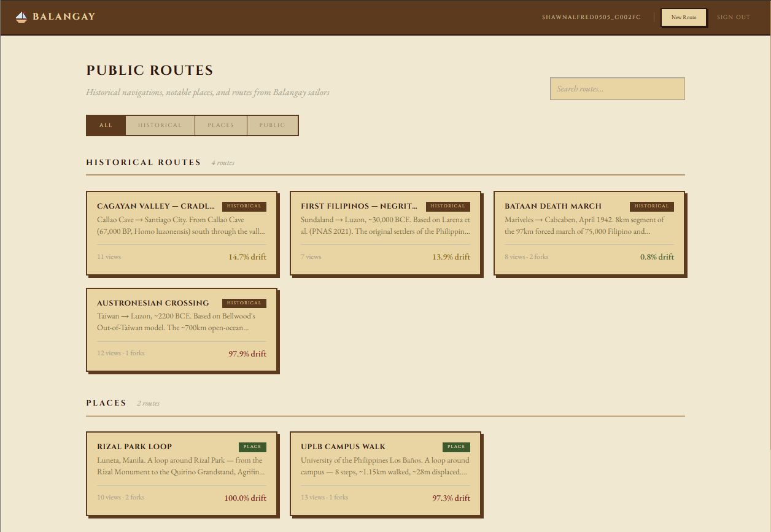
Task: Click the '4 routes' count label
Action: pos(223,163)
